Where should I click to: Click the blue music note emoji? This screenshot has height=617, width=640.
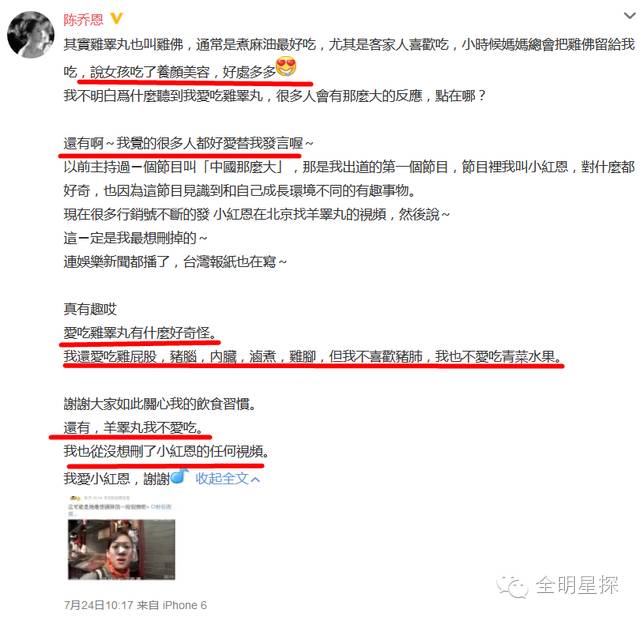(179, 476)
